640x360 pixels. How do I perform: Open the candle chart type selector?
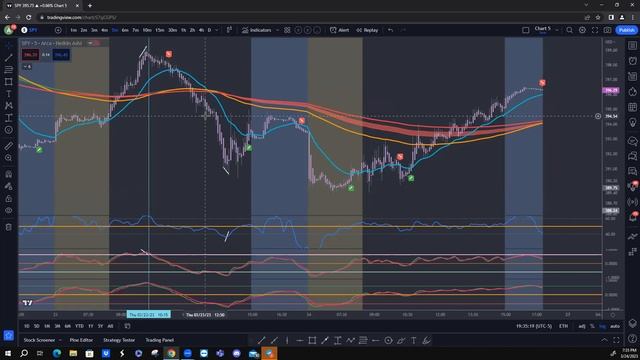229,30
